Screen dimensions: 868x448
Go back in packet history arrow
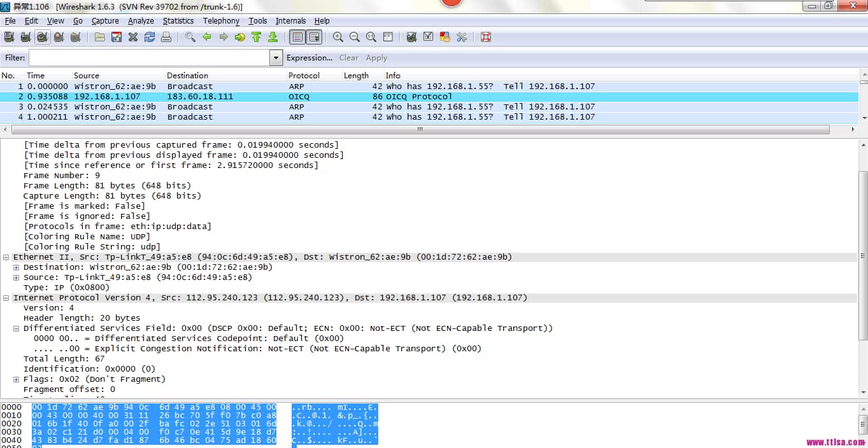tap(207, 37)
